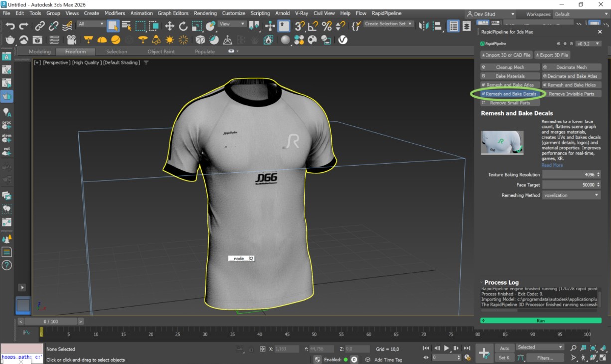Viewport: 611px width, 364px height.
Task: Click the Import 3D or CAD File button
Action: coord(506,55)
